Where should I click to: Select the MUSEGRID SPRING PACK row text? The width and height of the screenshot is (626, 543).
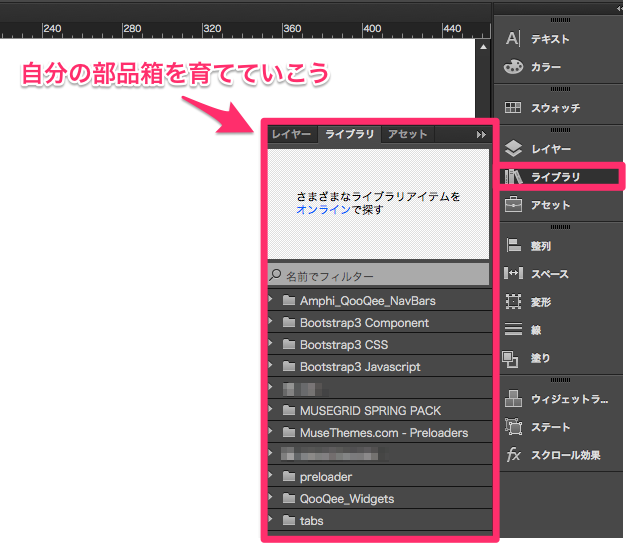click(x=370, y=410)
